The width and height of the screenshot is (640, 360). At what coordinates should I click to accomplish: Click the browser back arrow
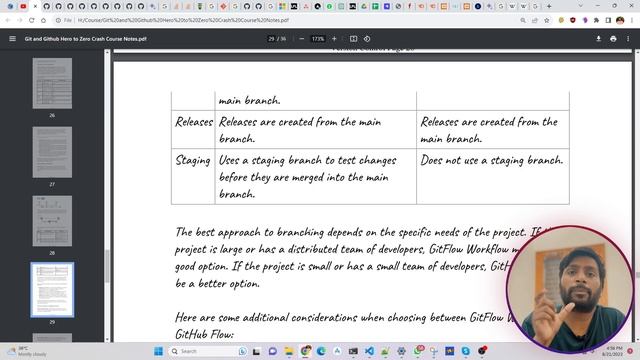tap(8, 20)
